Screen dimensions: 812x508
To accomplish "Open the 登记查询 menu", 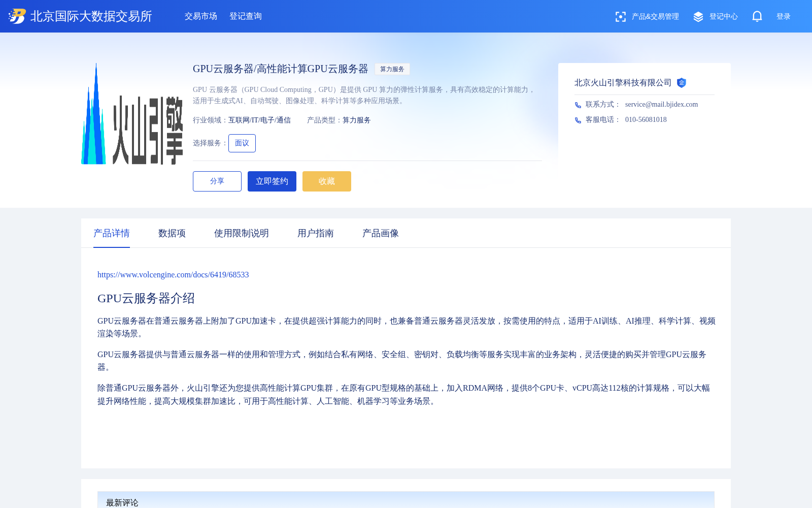I will click(x=246, y=16).
